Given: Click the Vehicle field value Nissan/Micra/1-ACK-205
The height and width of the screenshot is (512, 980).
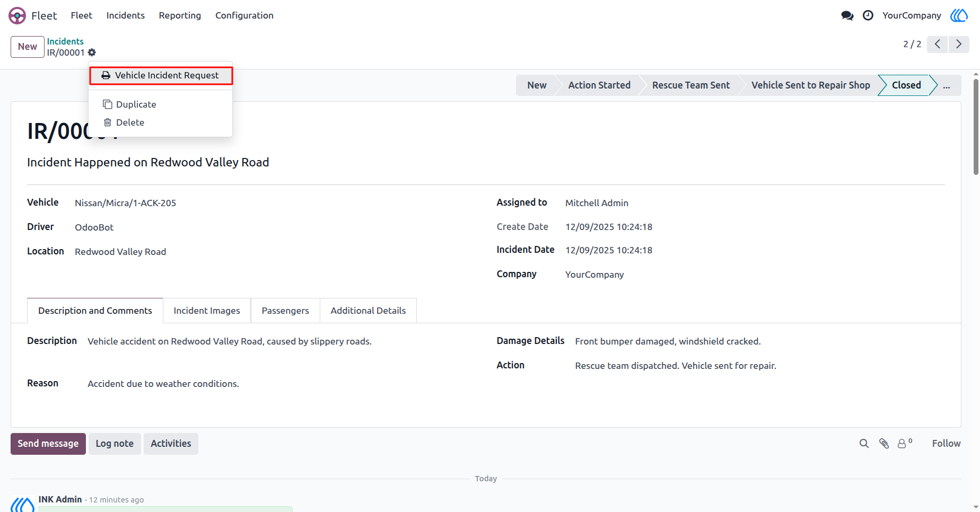Looking at the screenshot, I should pos(125,203).
